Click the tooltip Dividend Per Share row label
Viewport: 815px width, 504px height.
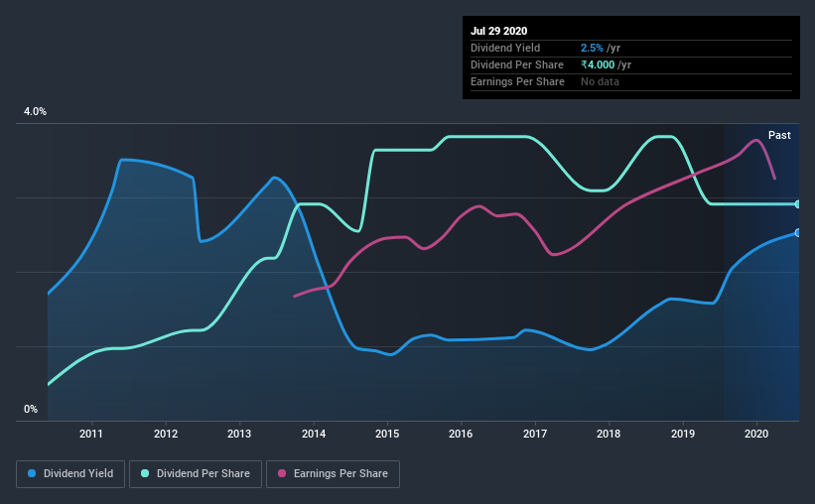(x=517, y=64)
